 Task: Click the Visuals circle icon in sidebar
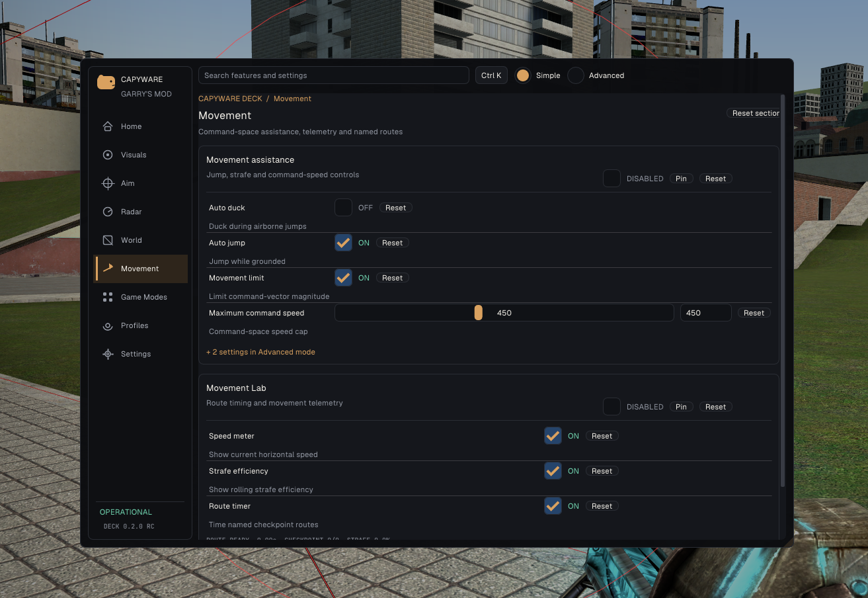(x=108, y=155)
